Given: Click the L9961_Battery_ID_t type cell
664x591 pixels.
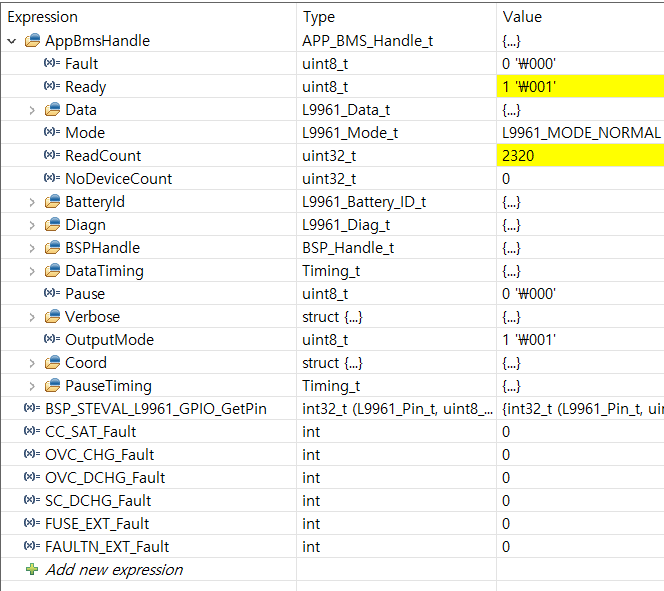Looking at the screenshot, I should tap(364, 202).
